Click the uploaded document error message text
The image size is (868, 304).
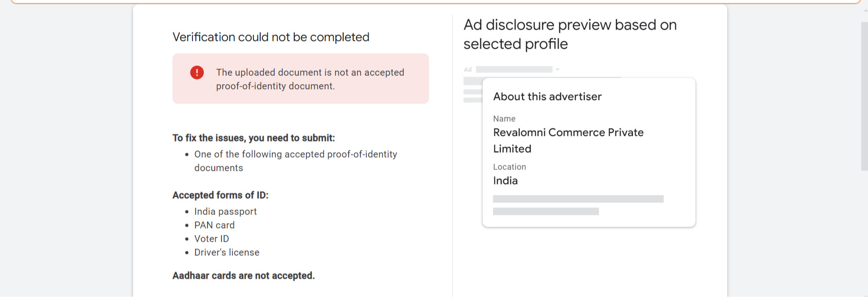[310, 79]
